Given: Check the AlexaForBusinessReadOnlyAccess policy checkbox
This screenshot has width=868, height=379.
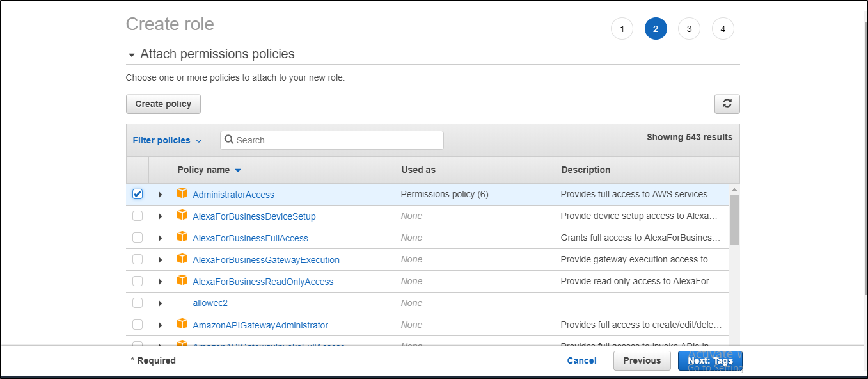Looking at the screenshot, I should 138,281.
